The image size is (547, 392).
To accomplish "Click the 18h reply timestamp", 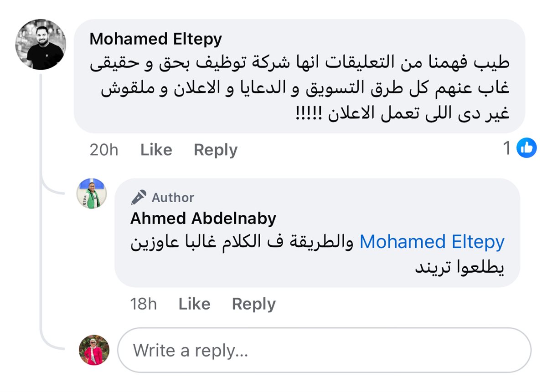I will [x=143, y=304].
